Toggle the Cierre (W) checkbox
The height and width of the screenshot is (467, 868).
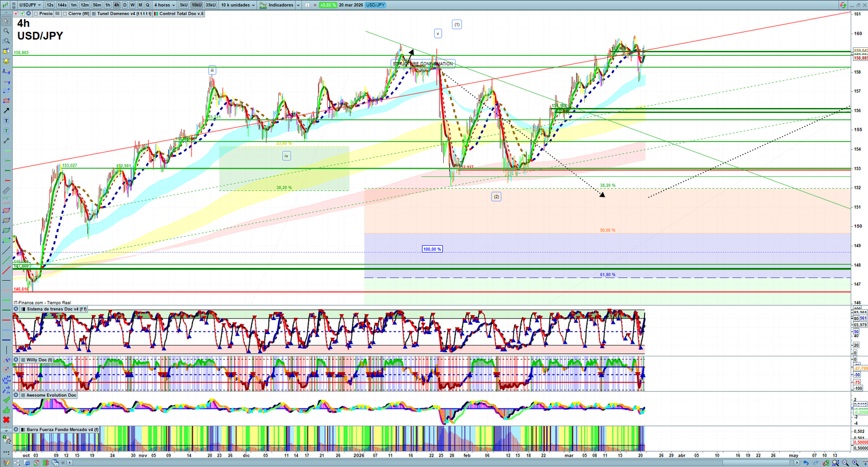(65, 14)
